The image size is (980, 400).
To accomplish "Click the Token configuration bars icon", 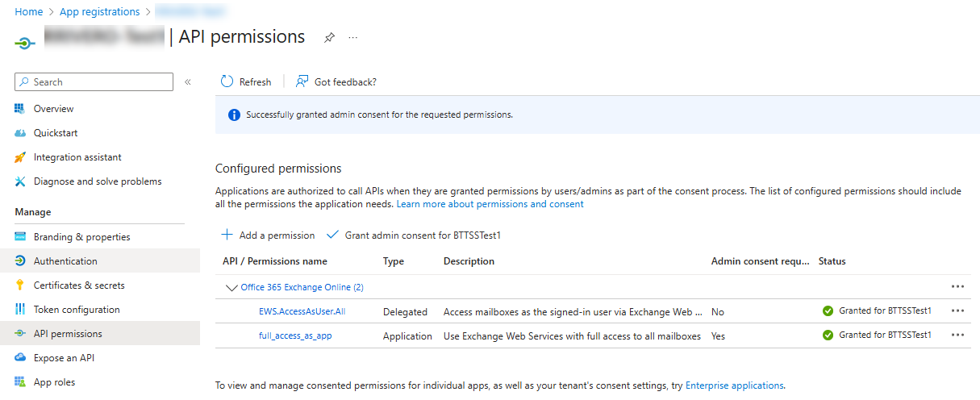I will (20, 310).
